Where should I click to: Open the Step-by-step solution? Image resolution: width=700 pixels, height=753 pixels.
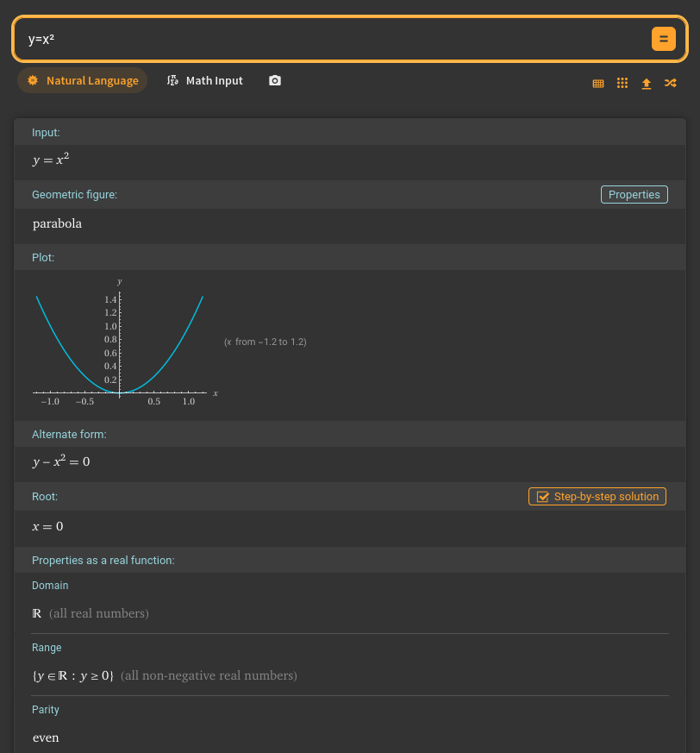597,497
